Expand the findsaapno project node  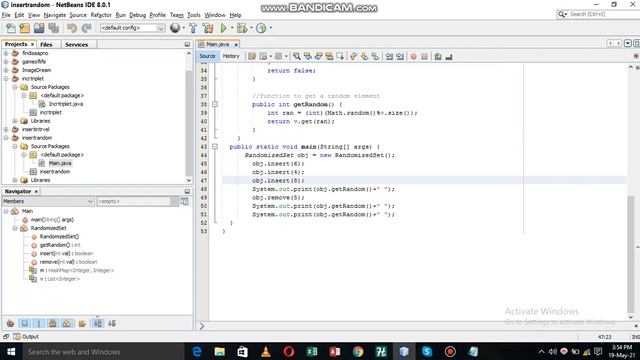click(6, 53)
